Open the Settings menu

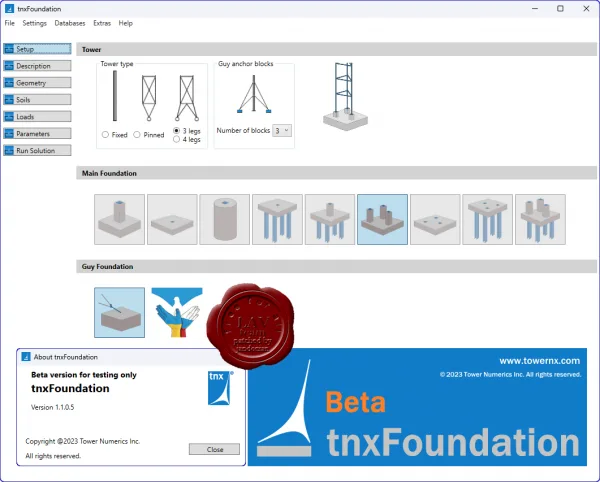[34, 23]
